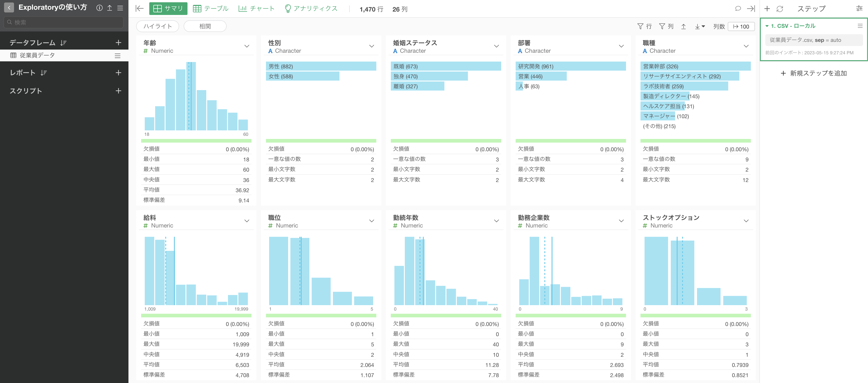868x383 pixels.
Task: Click 給料 green missing-values progress bar
Action: click(x=196, y=316)
